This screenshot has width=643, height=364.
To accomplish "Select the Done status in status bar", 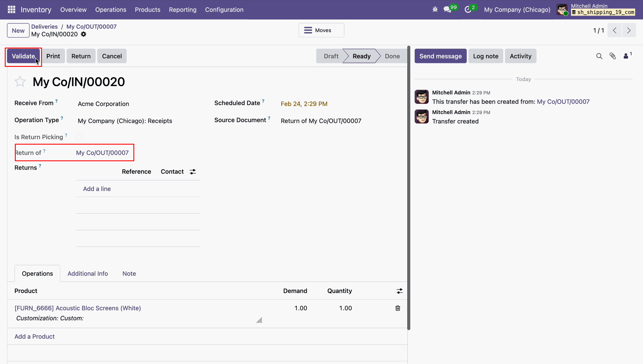I will [392, 56].
